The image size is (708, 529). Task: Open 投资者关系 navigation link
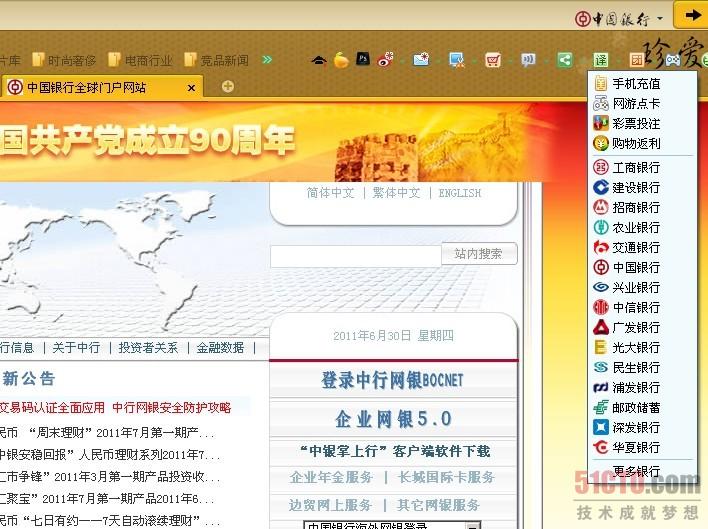(x=148, y=347)
